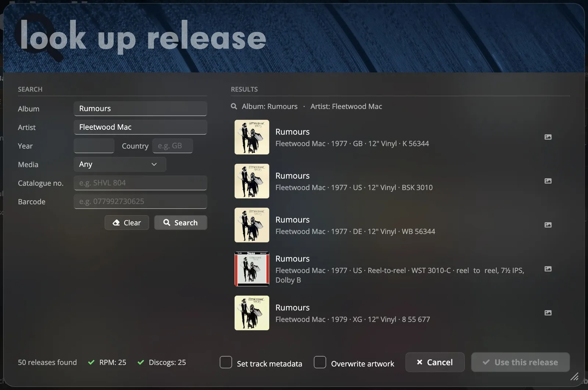The height and width of the screenshot is (390, 588).
Task: Click the Reel-to-reel WST 3010-C description text
Action: click(x=400, y=275)
